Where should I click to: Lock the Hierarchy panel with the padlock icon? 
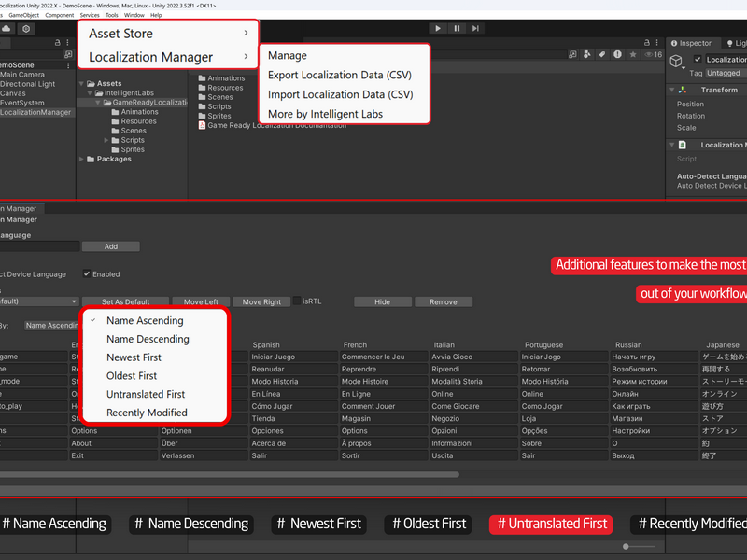tap(58, 42)
